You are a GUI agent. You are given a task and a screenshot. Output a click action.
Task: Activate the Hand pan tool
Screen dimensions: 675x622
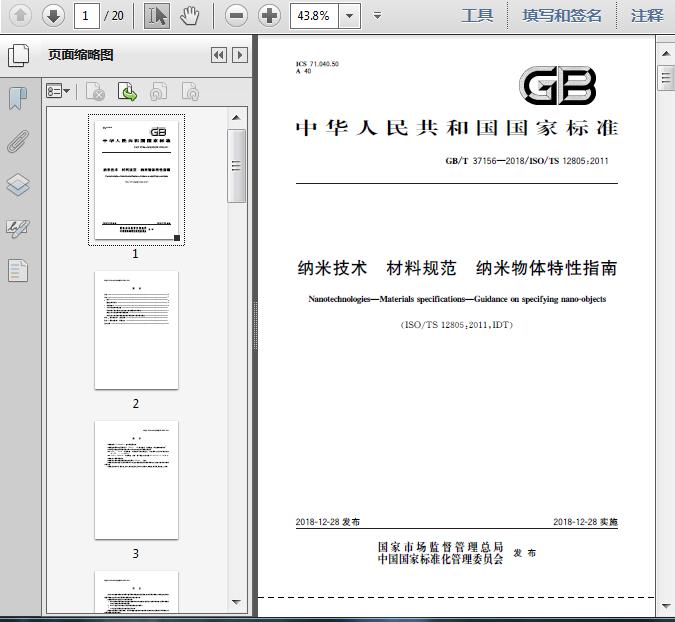(190, 15)
